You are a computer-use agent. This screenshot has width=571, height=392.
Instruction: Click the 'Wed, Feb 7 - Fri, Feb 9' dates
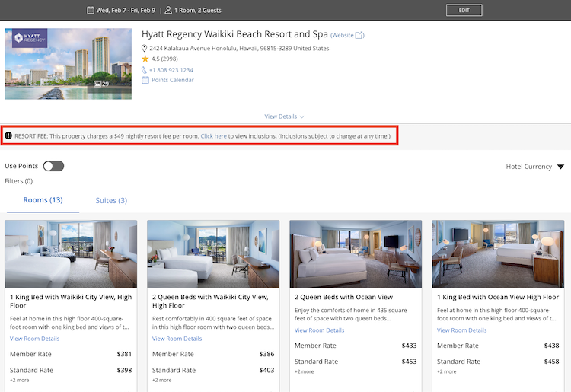pyautogui.click(x=126, y=11)
